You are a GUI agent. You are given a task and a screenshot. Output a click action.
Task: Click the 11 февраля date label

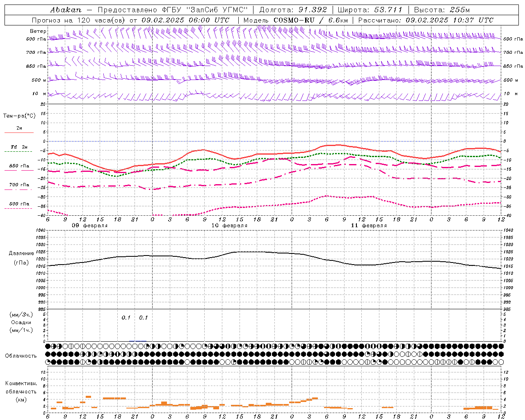pos(369,226)
